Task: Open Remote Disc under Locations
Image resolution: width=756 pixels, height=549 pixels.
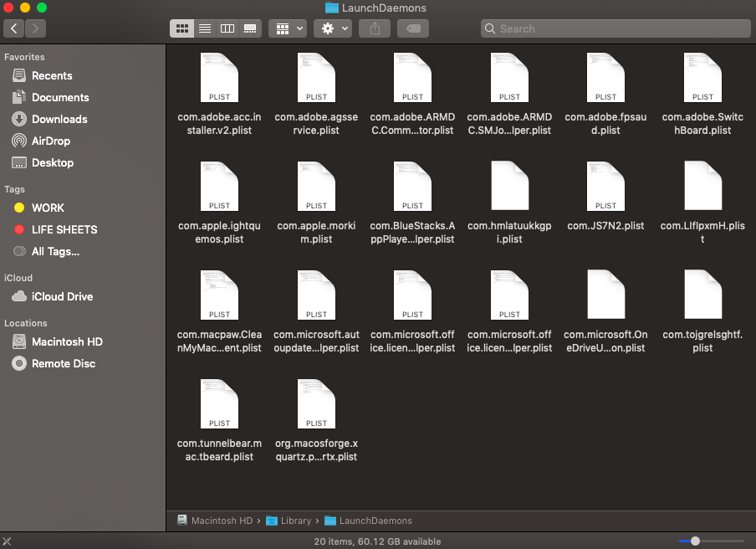Action: [x=64, y=363]
